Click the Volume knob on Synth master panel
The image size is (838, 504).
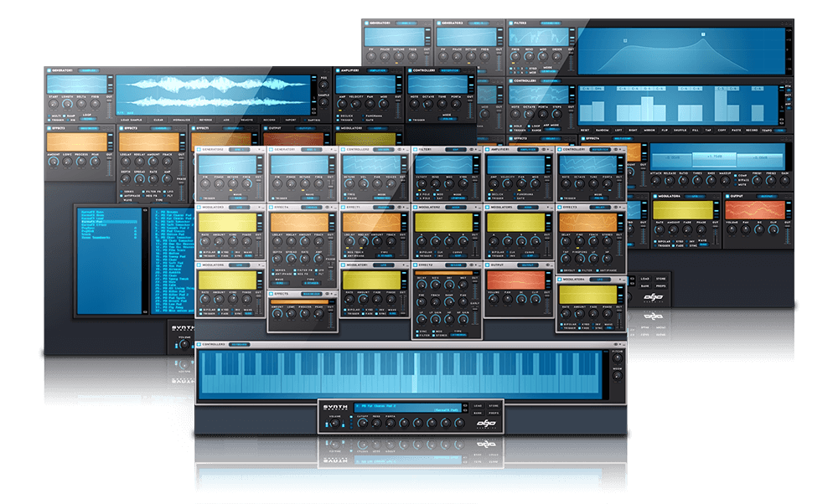click(334, 424)
